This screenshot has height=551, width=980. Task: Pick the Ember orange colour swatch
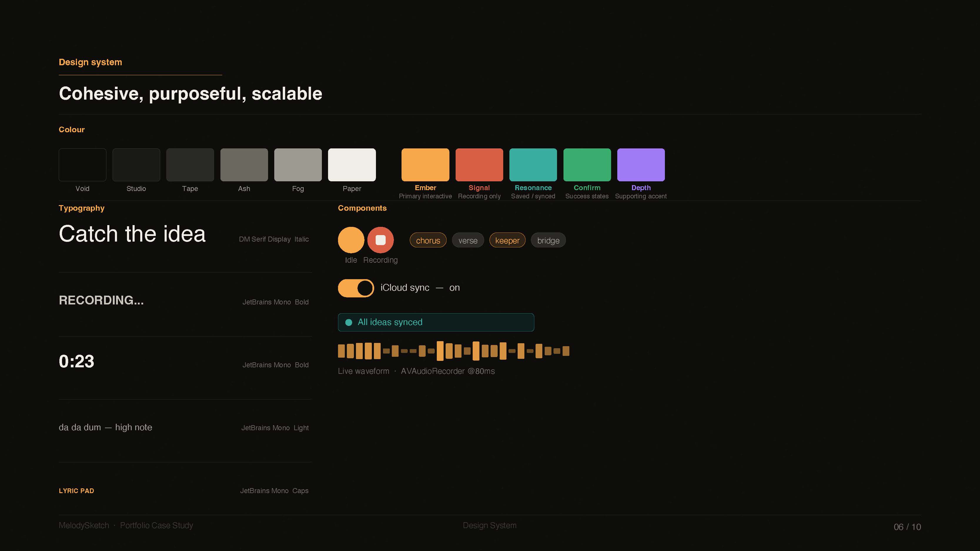click(425, 165)
